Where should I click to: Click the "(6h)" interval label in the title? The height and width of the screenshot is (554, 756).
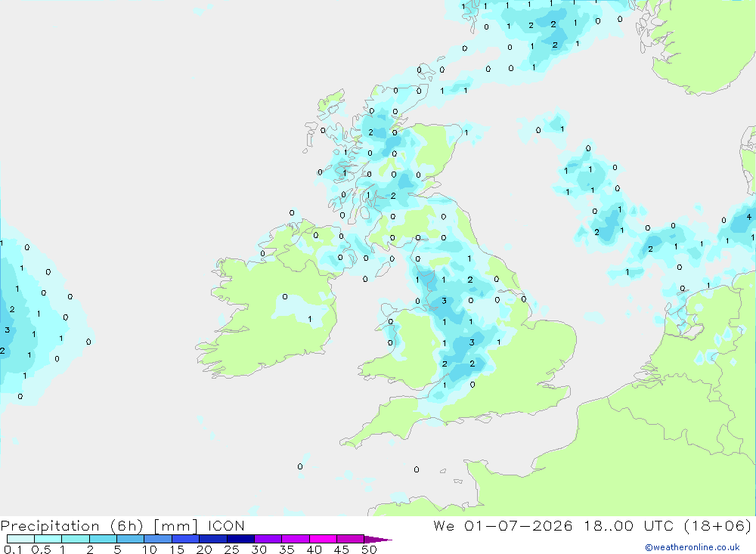127,526
